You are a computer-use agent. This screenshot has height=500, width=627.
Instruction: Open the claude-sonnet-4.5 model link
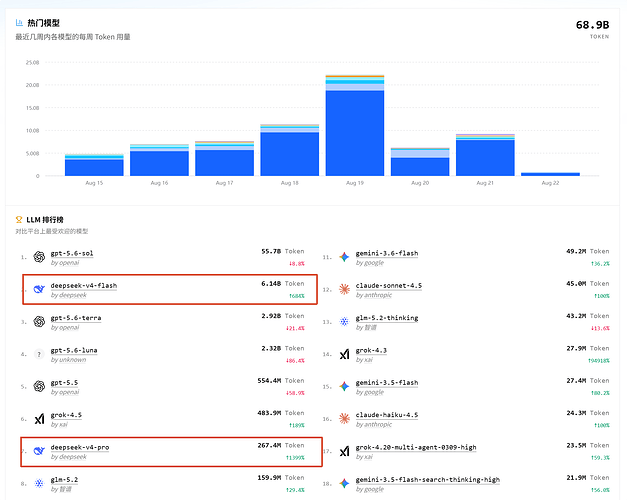pos(389,286)
